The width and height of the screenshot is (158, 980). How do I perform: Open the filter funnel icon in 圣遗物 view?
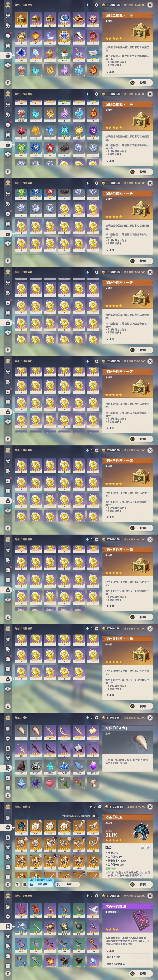pos(17,884)
